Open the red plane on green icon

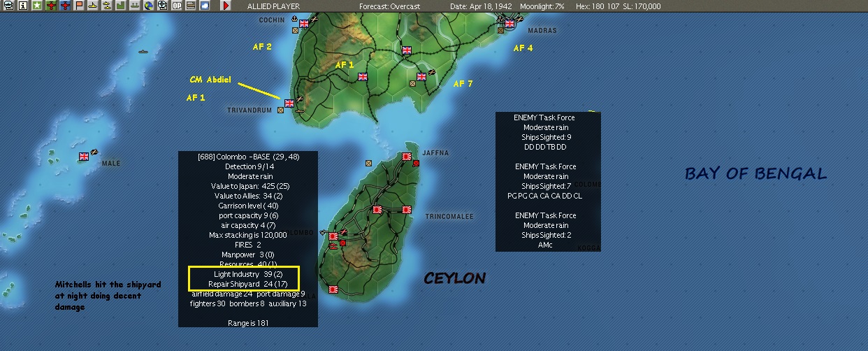pyautogui.click(x=51, y=6)
